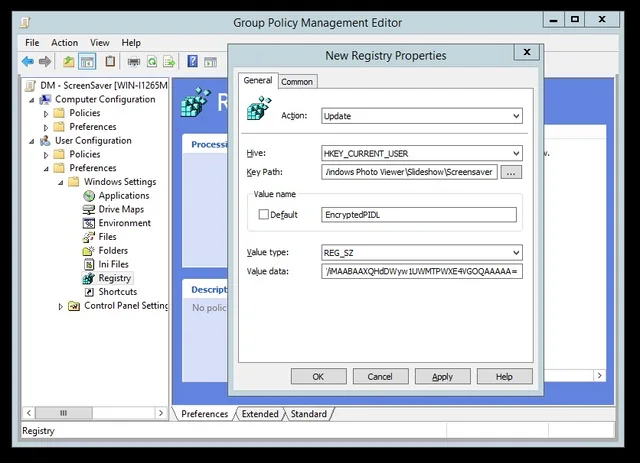Click the dialog Help button

click(x=504, y=376)
